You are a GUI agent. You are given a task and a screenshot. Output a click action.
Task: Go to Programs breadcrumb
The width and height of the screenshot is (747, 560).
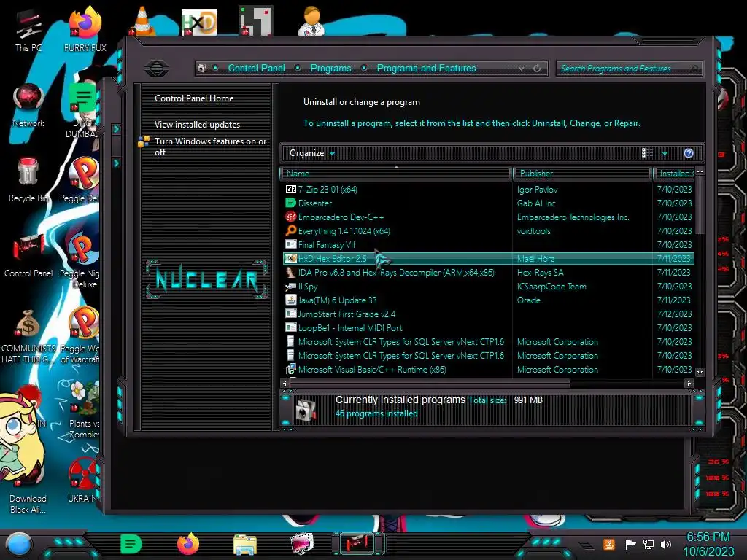330,68
